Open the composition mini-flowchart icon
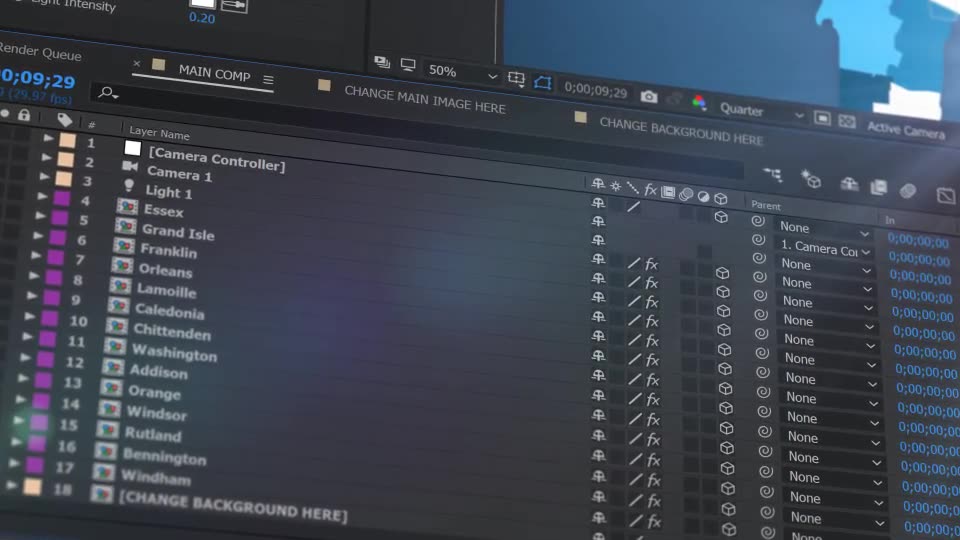Screen dimensions: 960x540 pyautogui.click(x=773, y=175)
